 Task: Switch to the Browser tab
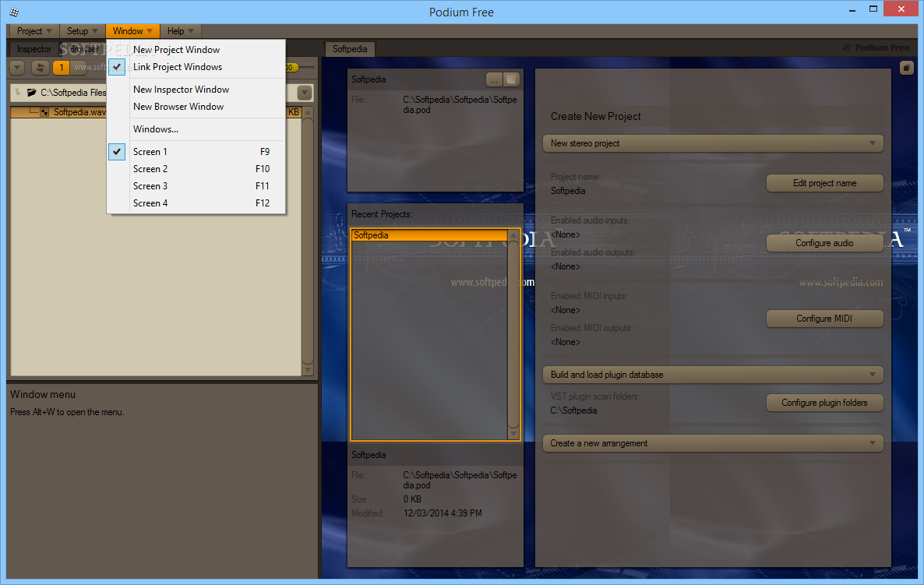[83, 49]
